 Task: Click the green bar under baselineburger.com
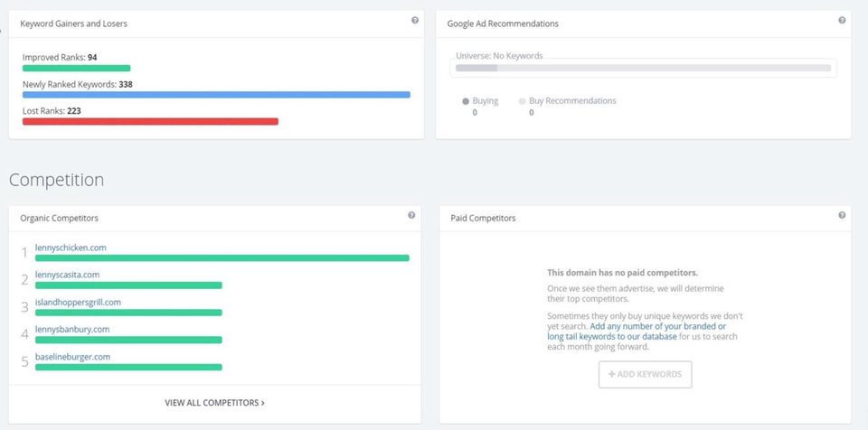(128, 368)
